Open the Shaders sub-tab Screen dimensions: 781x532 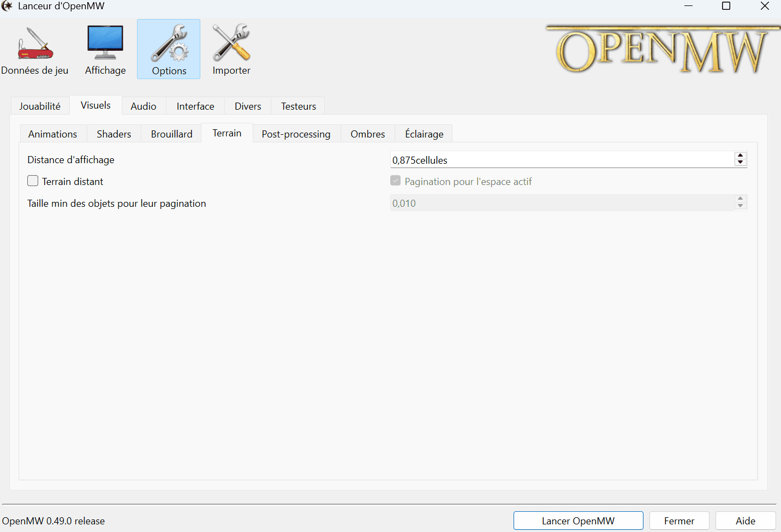point(114,134)
